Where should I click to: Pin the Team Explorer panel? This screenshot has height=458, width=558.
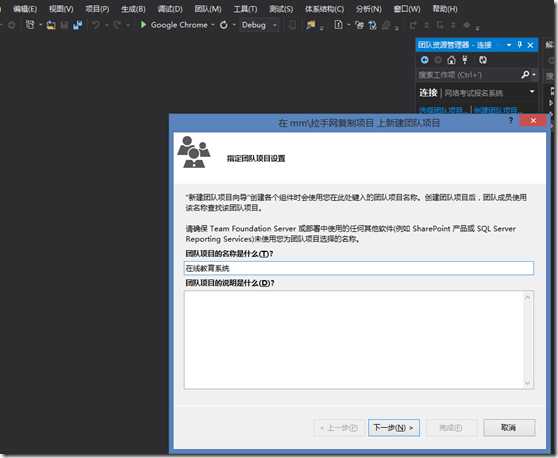pyautogui.click(x=520, y=45)
